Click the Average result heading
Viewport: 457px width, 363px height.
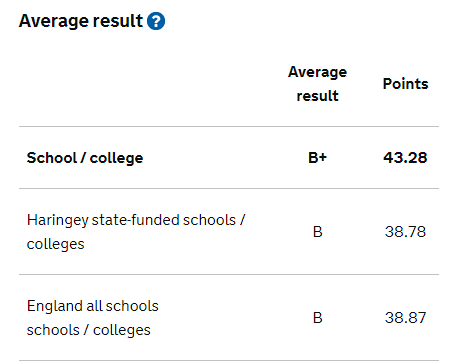click(81, 21)
